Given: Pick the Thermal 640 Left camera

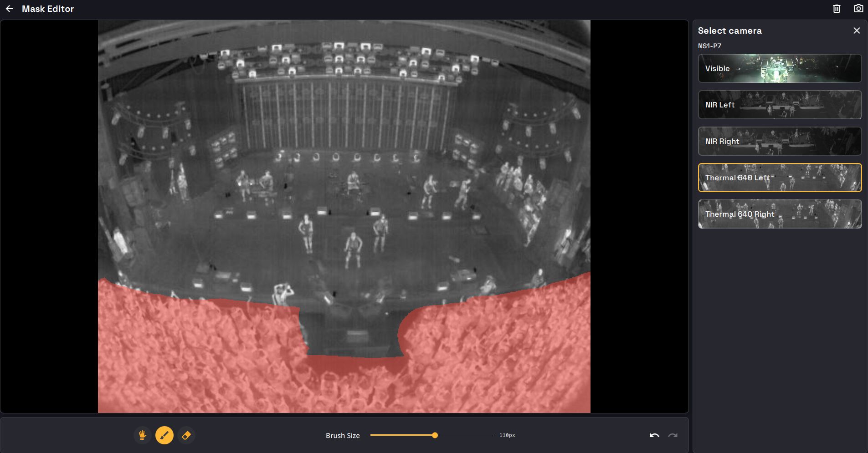Looking at the screenshot, I should click(780, 178).
